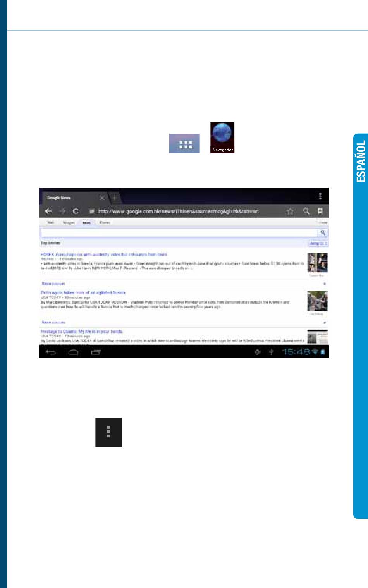Tap the battery status icon
Image resolution: width=368 pixels, height=588 pixels.
point(323,352)
